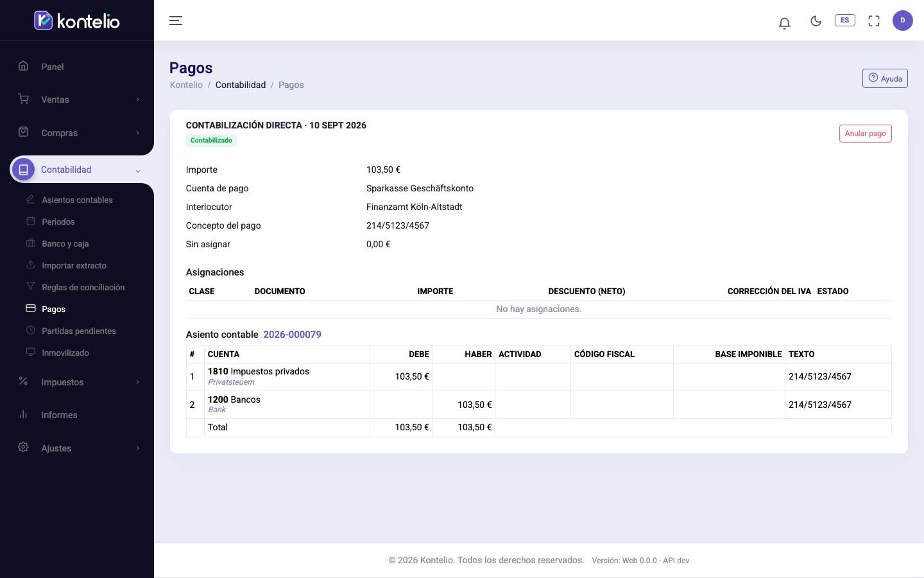This screenshot has width=924, height=578.
Task: Click Kontelio breadcrumb link
Action: (x=186, y=85)
